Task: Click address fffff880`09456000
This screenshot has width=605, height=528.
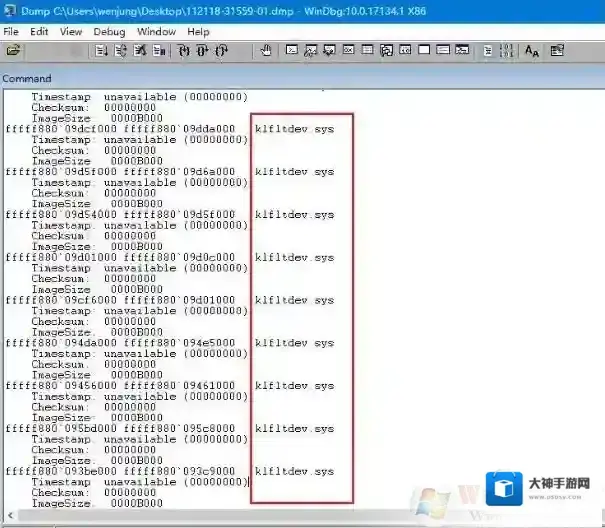Action: coord(61,386)
